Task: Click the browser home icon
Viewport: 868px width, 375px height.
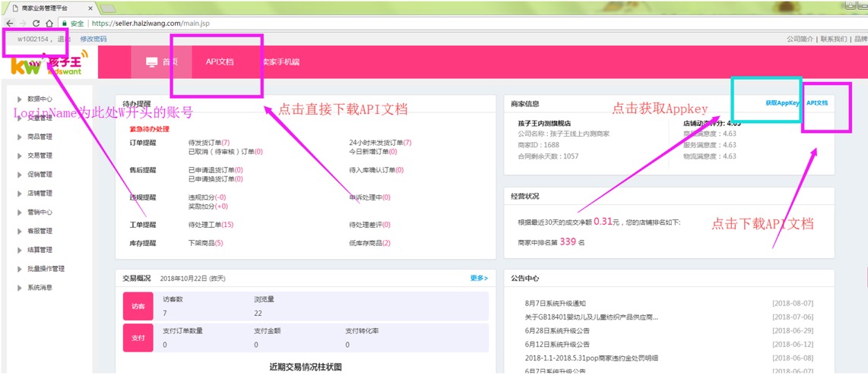Action: pyautogui.click(x=49, y=24)
